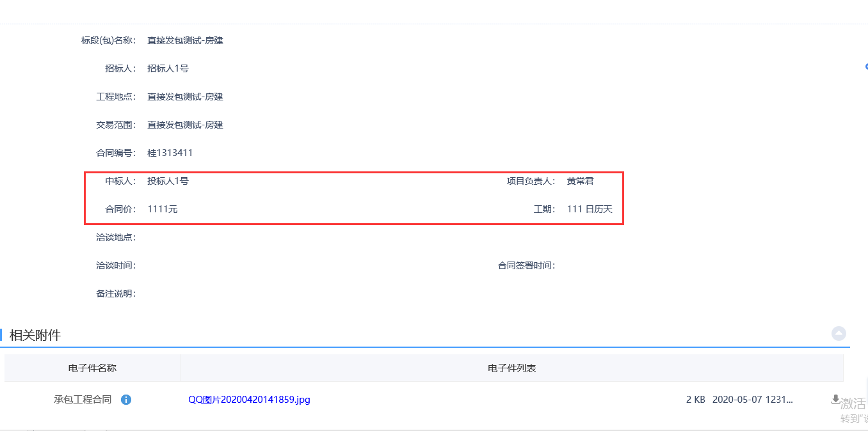
Task: Click the 工期 value 111 日历天
Action: [590, 209]
